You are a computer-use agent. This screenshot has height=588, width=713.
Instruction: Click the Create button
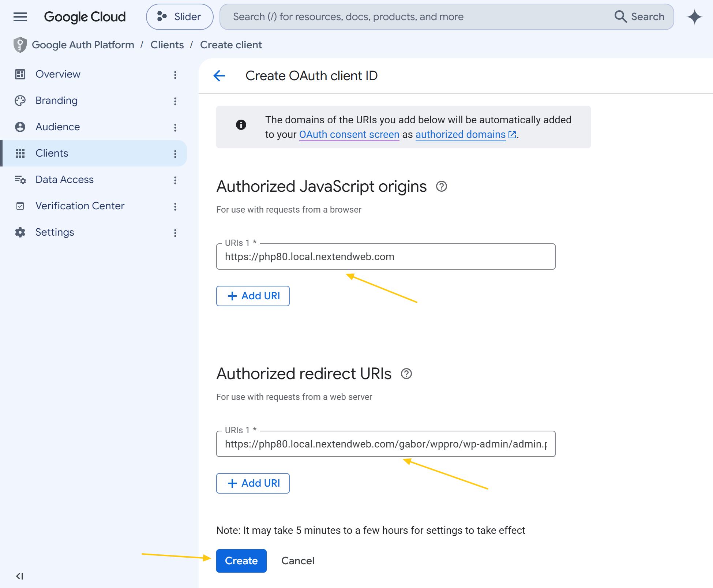pyautogui.click(x=241, y=561)
